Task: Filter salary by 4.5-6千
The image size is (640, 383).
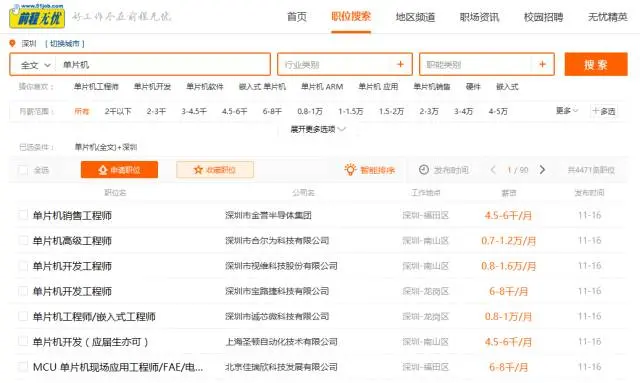Action: coord(234,111)
